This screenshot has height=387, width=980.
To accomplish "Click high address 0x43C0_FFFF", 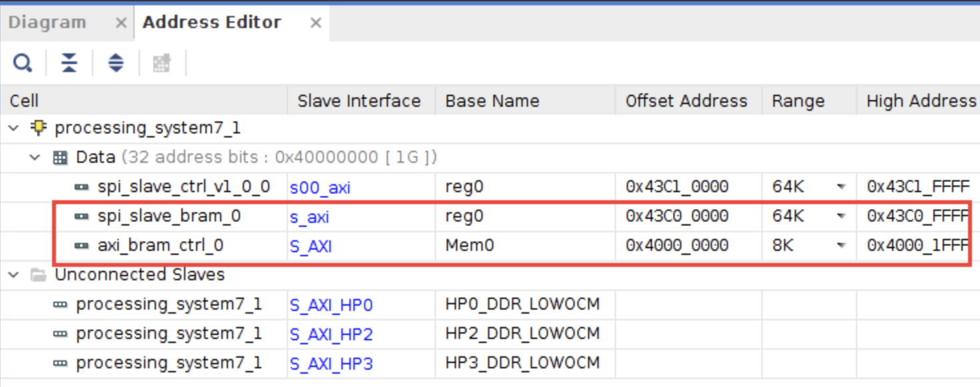I will (918, 216).
